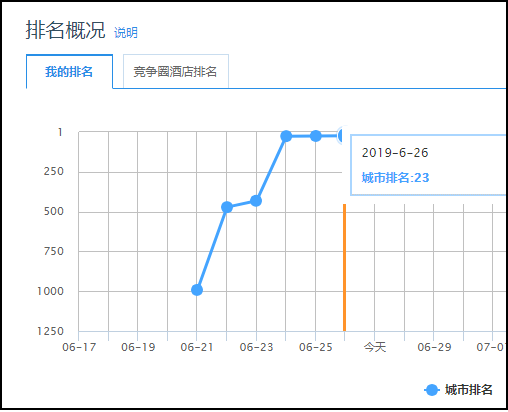Click the 排名概况 heading
Viewport: 508px width, 412px height.
point(65,30)
